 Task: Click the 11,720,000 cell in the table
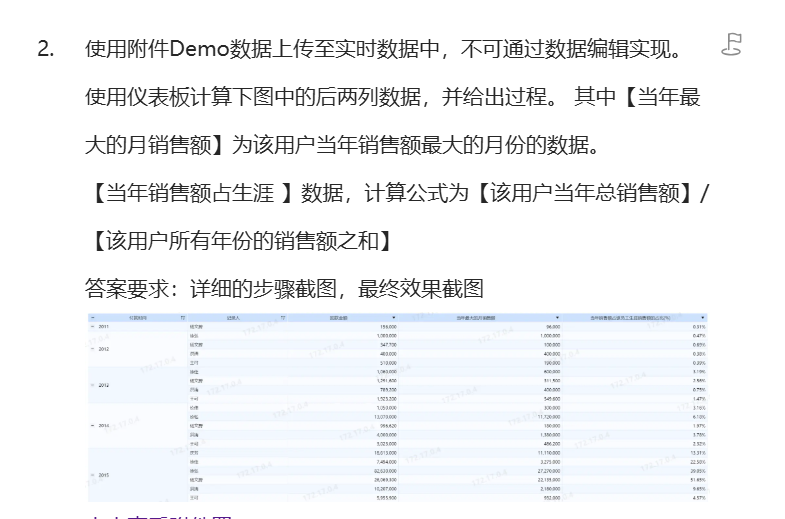549,417
